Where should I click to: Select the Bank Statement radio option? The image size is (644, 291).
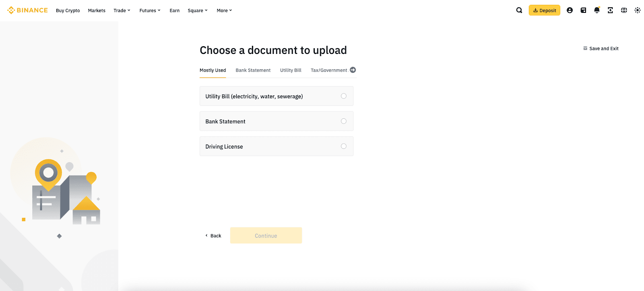pyautogui.click(x=277, y=121)
